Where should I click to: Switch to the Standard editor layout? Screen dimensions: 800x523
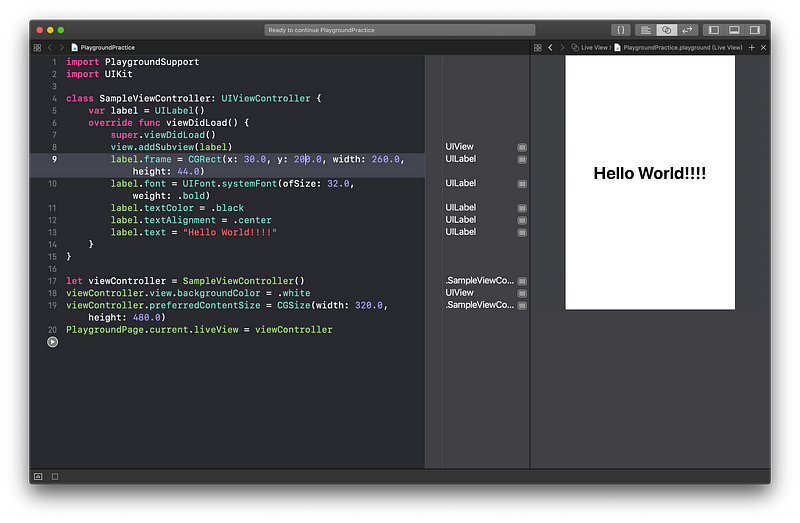point(646,30)
